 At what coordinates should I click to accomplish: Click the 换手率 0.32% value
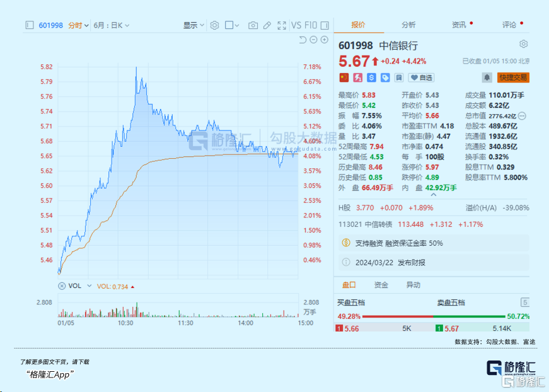pos(499,157)
